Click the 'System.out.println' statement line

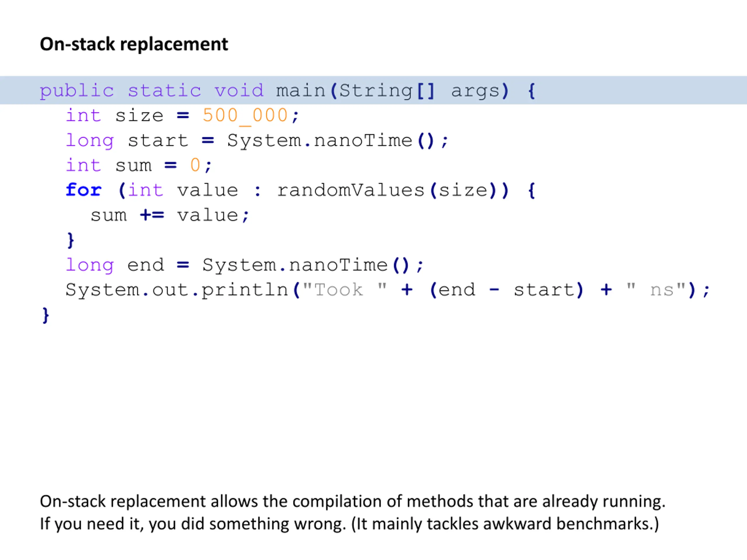coord(388,290)
